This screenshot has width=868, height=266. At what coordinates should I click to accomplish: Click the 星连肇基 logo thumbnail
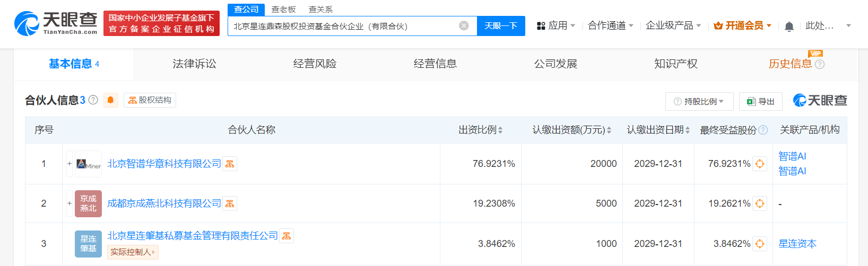pos(88,244)
